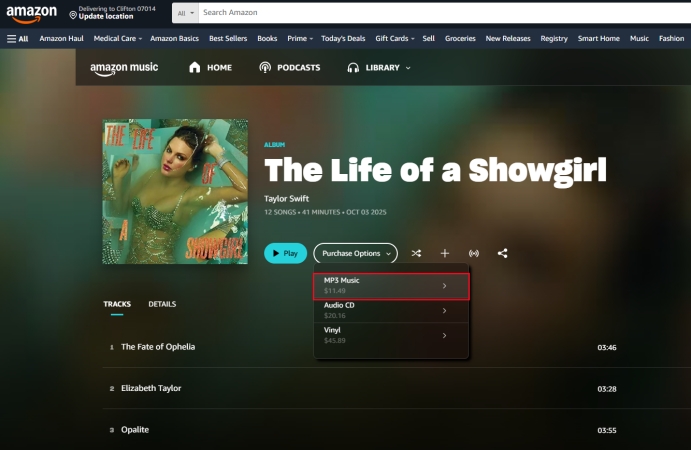Click the Library headphones icon
The width and height of the screenshot is (691, 450).
point(353,68)
